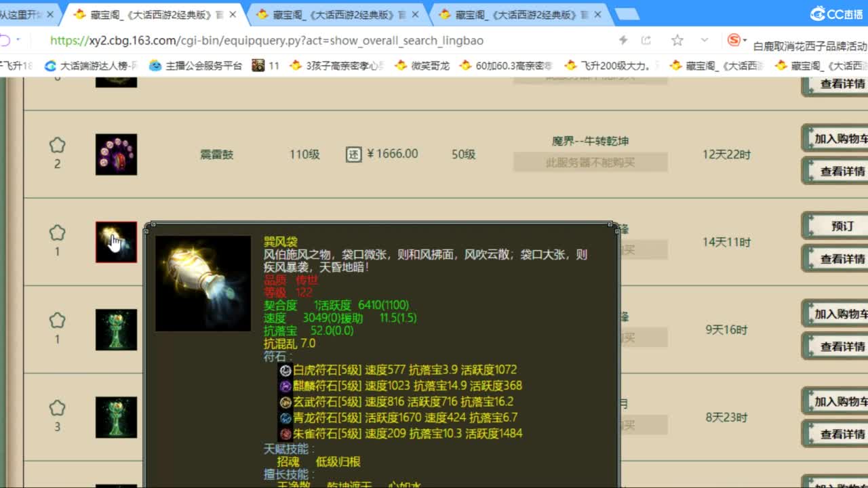This screenshot has height=488, width=868.
Task: Close the second 藏宝阁 tab
Action: [416, 14]
